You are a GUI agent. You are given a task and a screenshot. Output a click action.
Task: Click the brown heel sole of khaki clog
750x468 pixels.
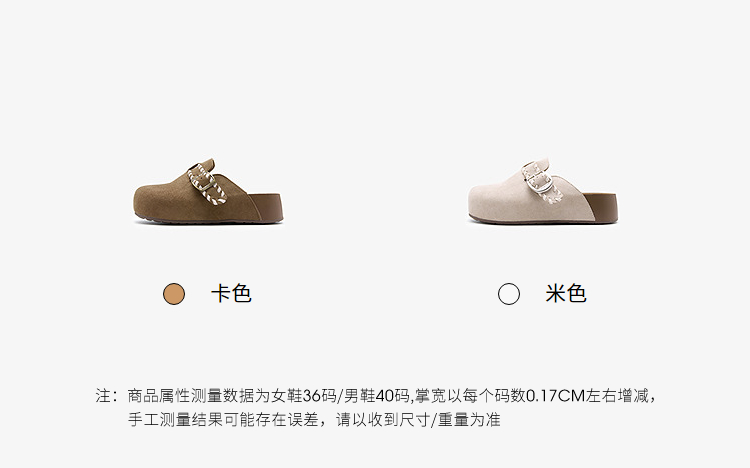[x=266, y=208]
